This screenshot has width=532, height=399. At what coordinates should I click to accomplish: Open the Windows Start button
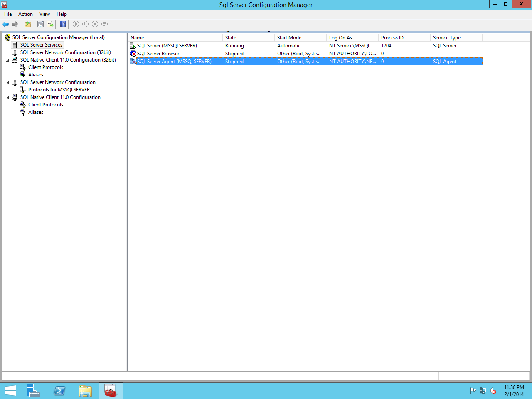(x=10, y=391)
